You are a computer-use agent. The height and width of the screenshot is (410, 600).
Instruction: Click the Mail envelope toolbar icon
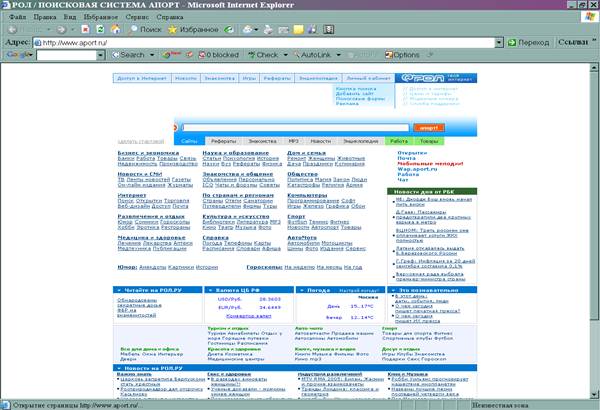[248, 29]
